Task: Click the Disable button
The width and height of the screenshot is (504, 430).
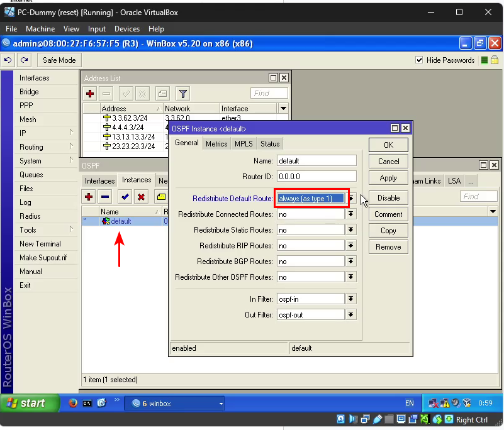Action: pos(388,198)
